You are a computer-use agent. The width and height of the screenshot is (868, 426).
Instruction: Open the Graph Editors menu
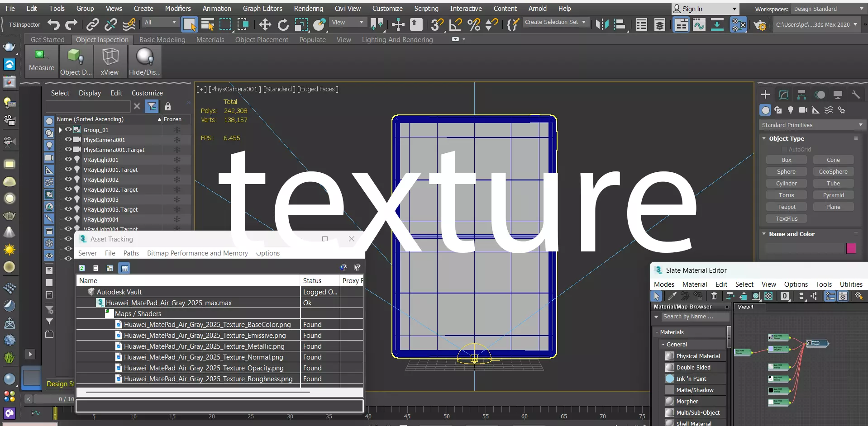[x=262, y=9]
